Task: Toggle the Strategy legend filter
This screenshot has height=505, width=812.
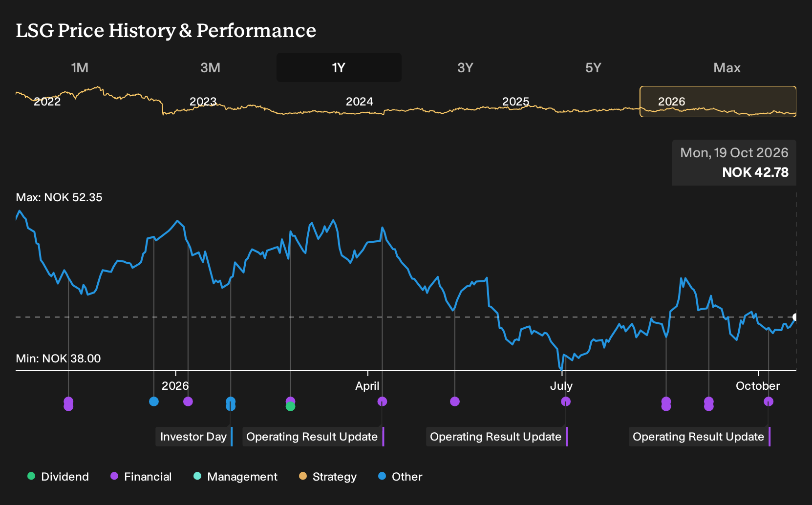Action: (x=328, y=477)
